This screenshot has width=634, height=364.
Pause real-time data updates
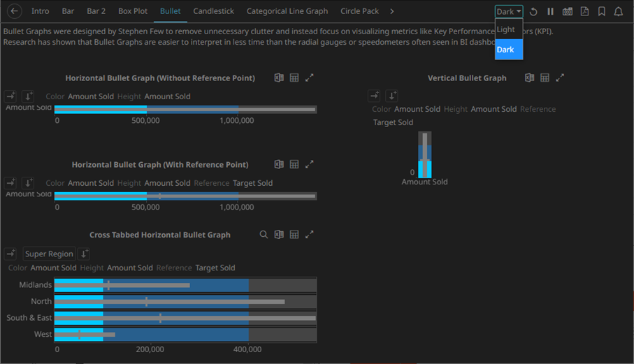click(x=550, y=12)
